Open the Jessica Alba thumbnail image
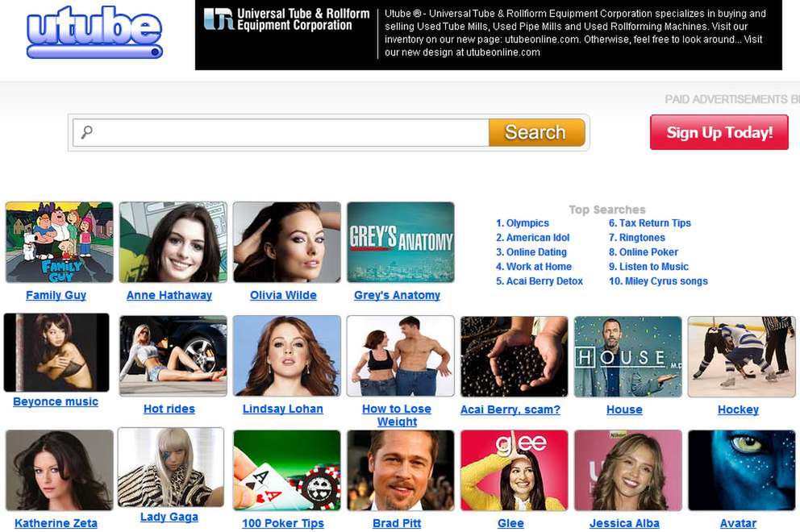 pos(627,470)
